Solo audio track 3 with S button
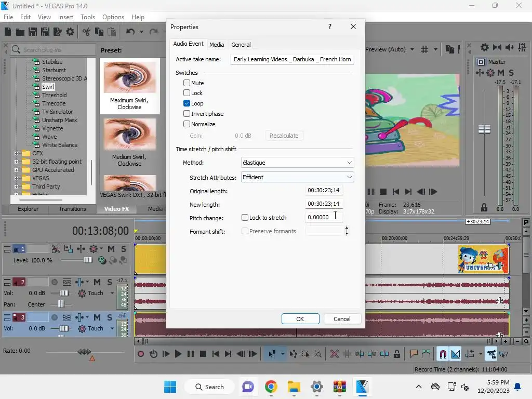Viewport: 532px width, 399px height. tap(110, 317)
